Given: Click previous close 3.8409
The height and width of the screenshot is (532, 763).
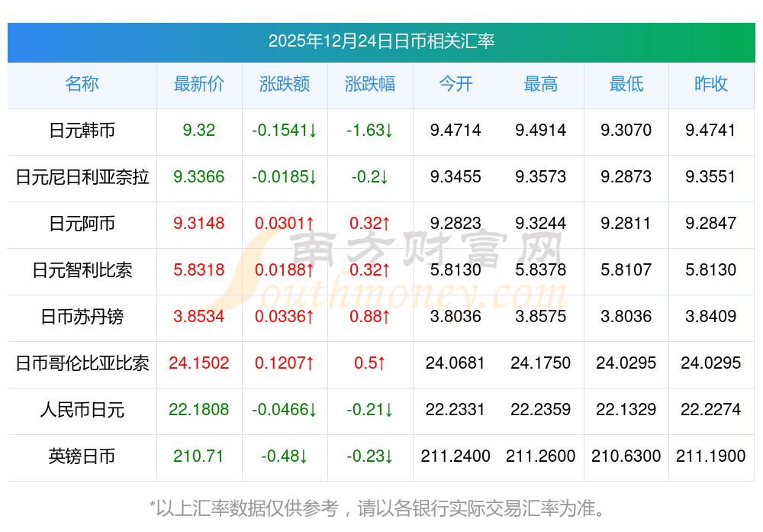Looking at the screenshot, I should pyautogui.click(x=711, y=317).
